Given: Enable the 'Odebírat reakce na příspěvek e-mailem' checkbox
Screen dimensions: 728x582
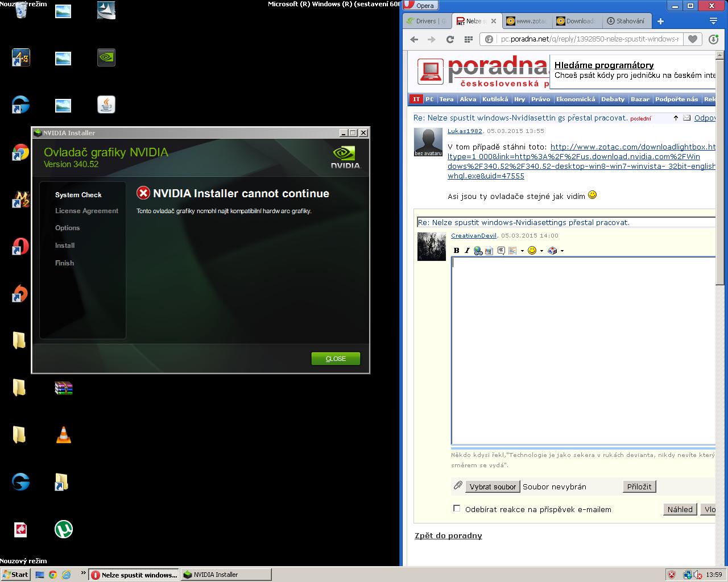Looking at the screenshot, I should pos(457,508).
